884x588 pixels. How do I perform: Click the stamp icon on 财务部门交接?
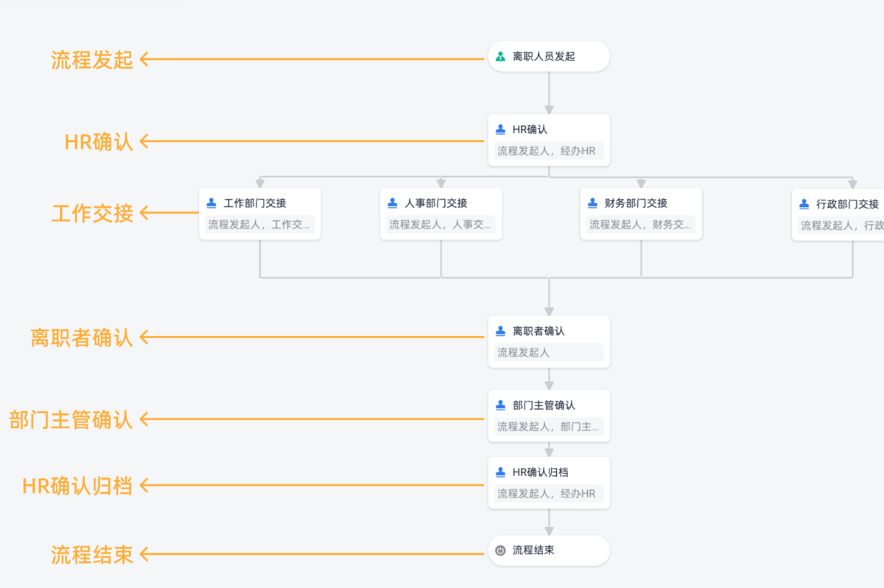(593, 203)
